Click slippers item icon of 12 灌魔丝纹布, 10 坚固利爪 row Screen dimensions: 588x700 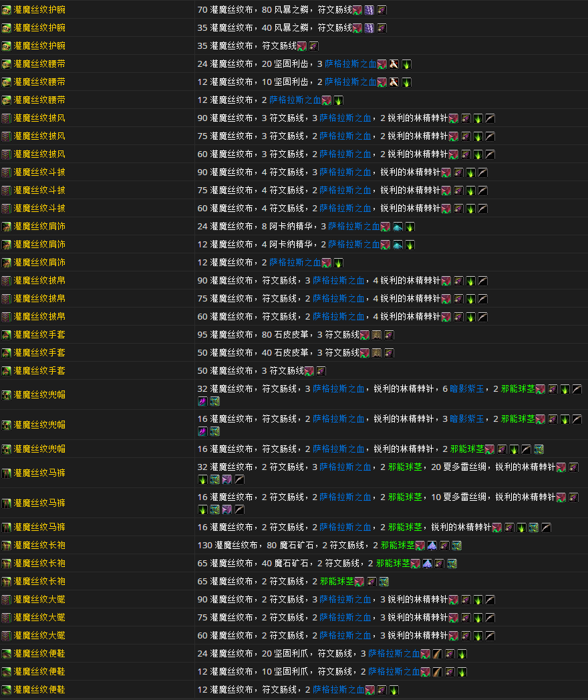pos(6,672)
